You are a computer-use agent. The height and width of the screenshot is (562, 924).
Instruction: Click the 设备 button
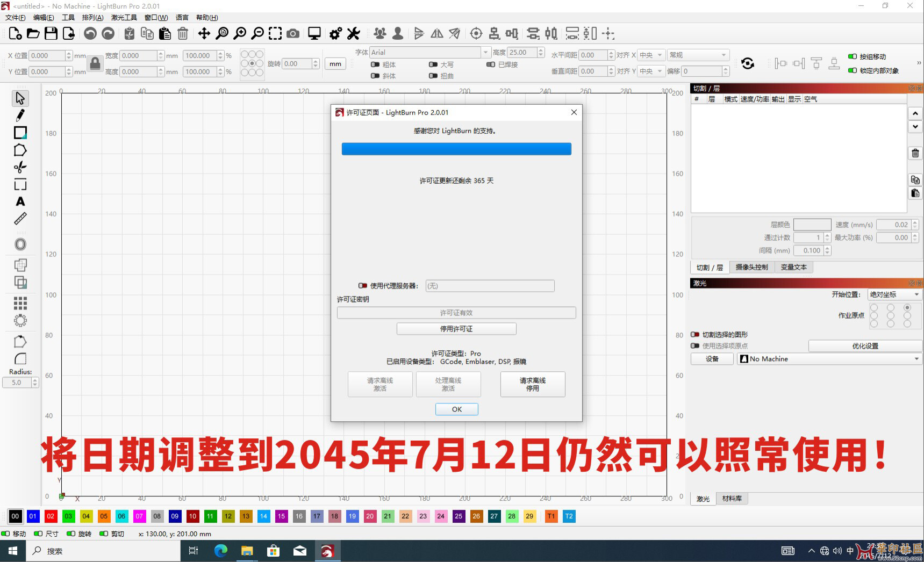[x=712, y=359]
